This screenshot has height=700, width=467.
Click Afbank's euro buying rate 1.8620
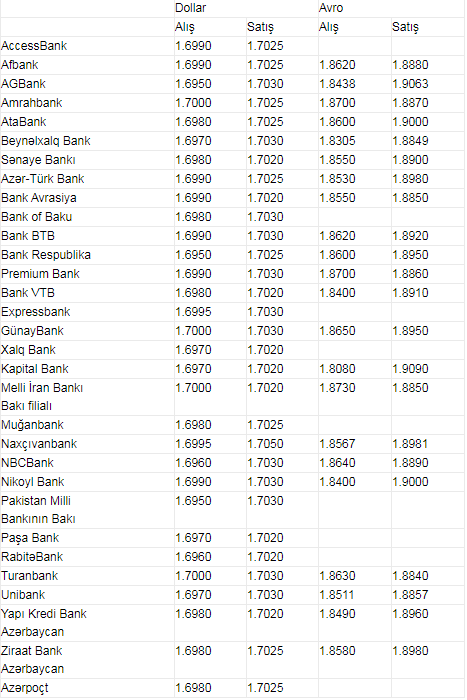coord(337,65)
